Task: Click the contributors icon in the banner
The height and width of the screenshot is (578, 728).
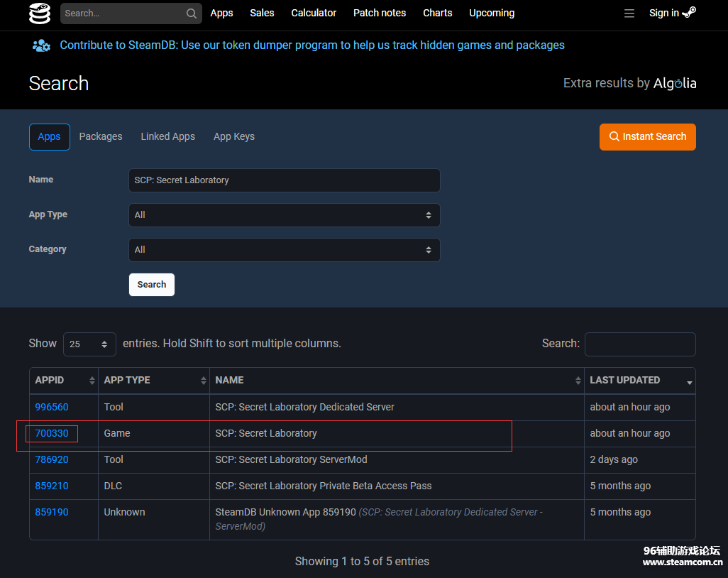Action: pos(41,45)
